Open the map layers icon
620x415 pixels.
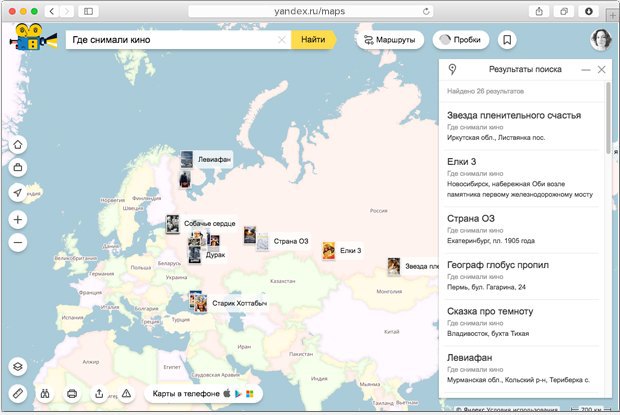(x=18, y=366)
